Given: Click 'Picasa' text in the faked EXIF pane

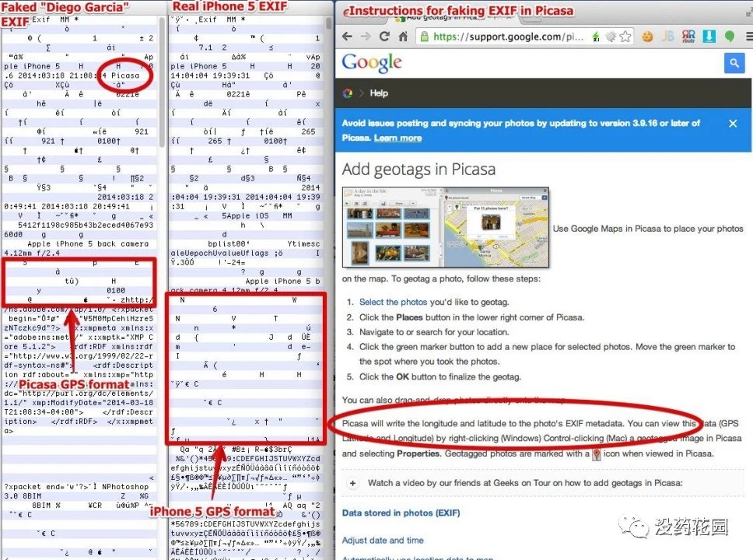Looking at the screenshot, I should 125,75.
